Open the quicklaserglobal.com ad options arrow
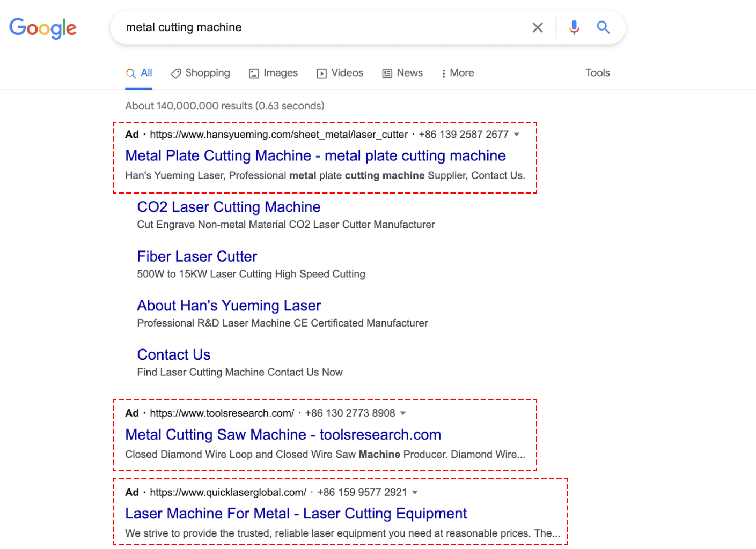The image size is (756, 549). pyautogui.click(x=415, y=493)
